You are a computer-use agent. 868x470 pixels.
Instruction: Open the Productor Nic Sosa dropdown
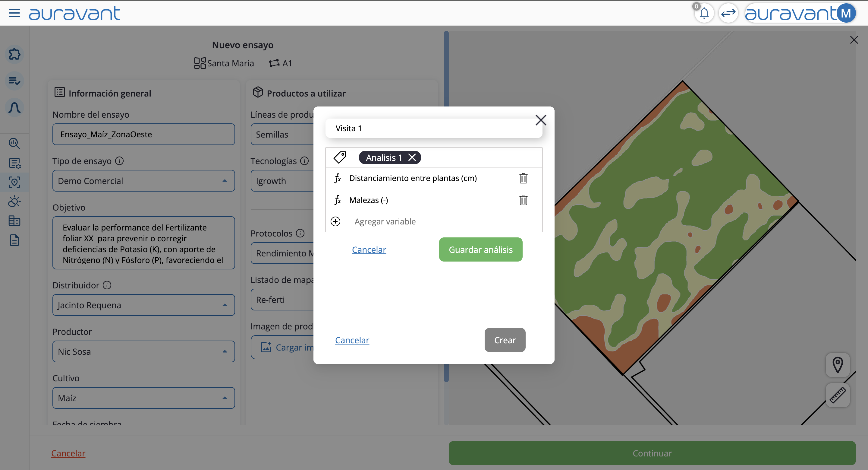click(225, 352)
